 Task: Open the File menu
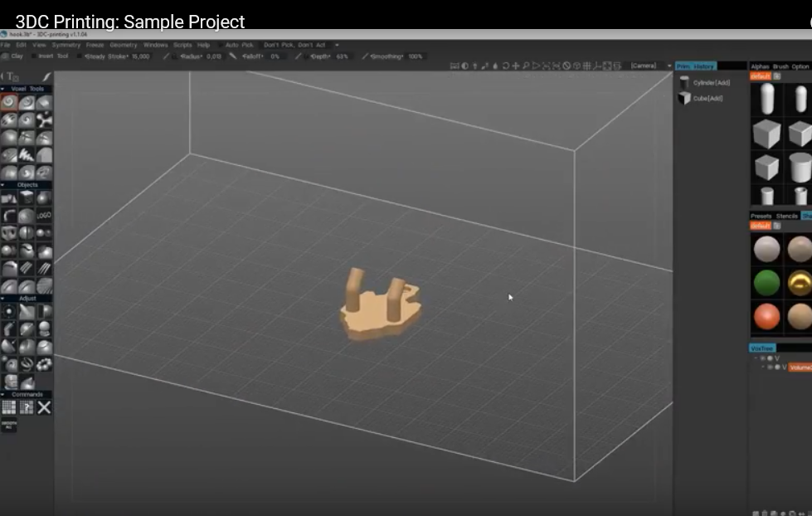point(5,45)
